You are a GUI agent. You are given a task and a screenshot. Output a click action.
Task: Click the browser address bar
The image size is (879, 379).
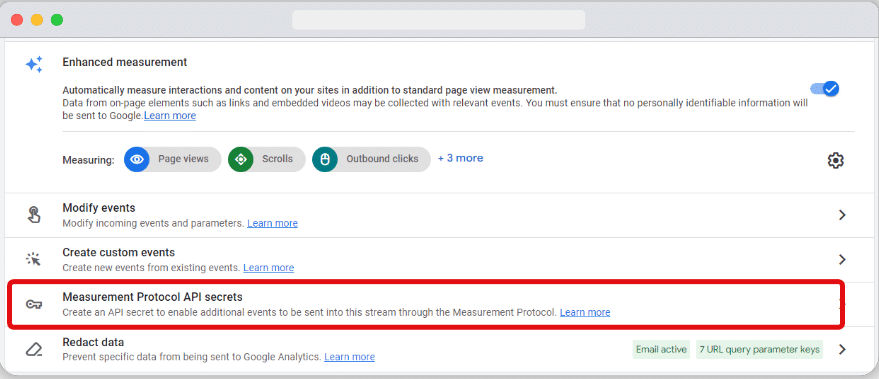coord(438,20)
